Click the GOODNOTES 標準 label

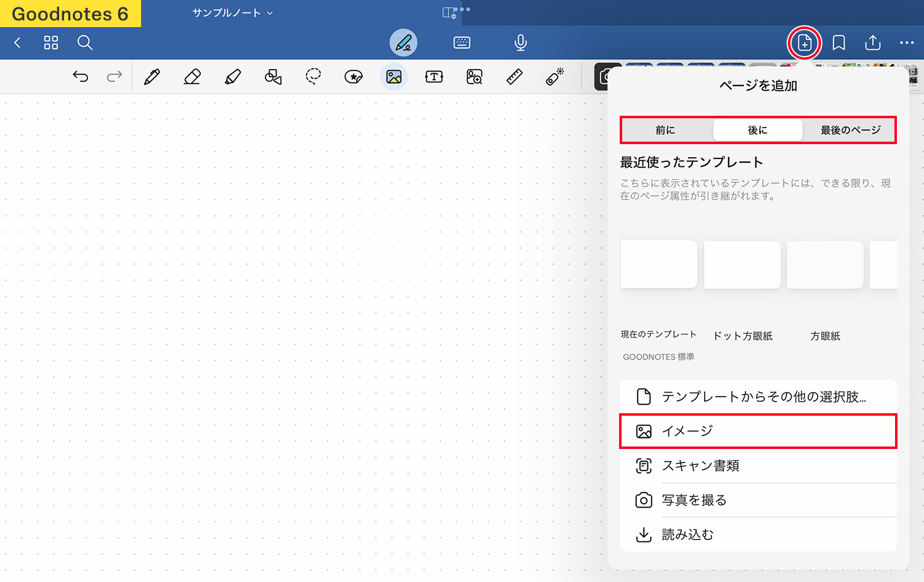[x=659, y=357]
